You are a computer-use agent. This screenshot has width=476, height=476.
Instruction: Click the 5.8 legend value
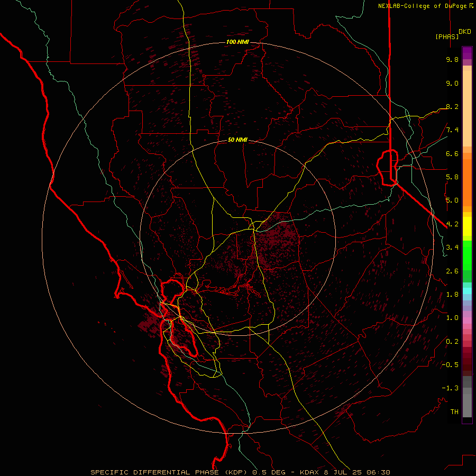pos(452,177)
